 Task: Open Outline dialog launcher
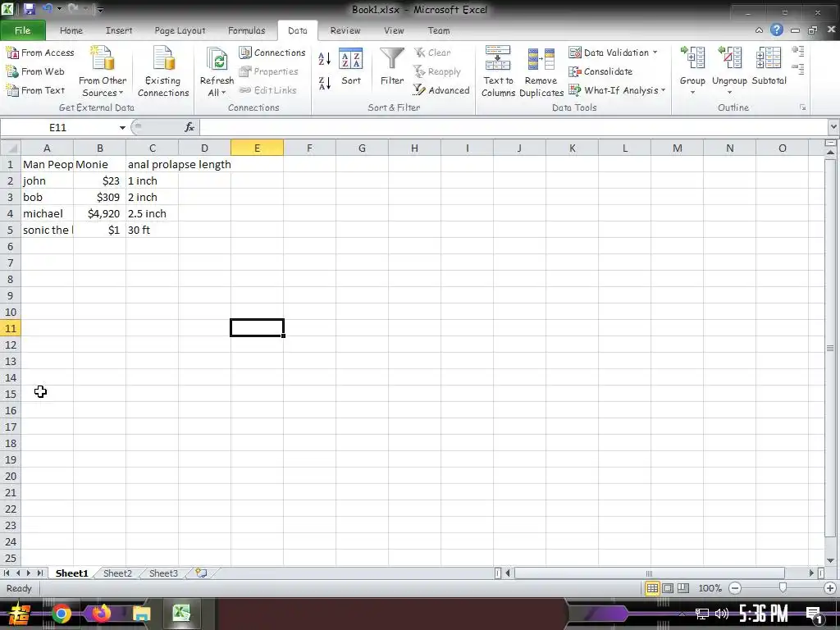[802, 107]
